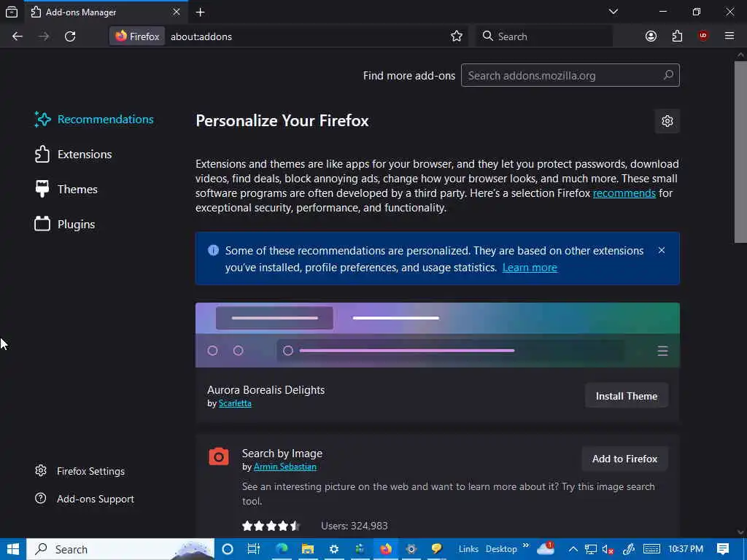747x560 pixels.
Task: Click the scrollbar down arrow
Action: coord(740,532)
